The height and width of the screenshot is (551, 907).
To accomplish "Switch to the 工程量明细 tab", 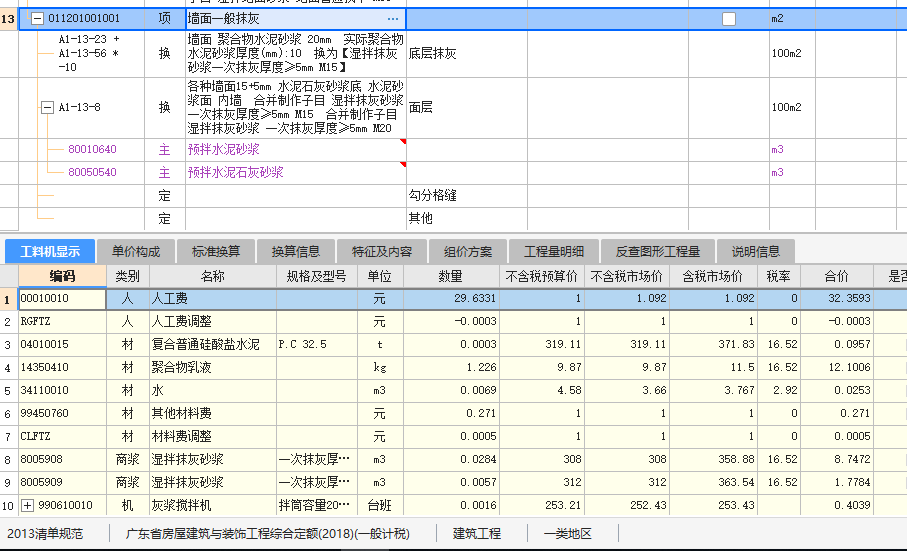I will pos(554,252).
